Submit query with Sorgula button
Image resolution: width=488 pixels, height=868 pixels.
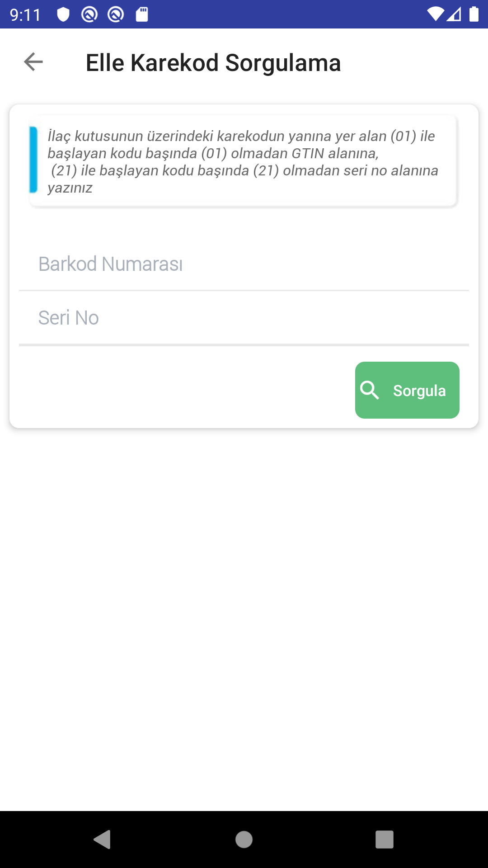coord(407,390)
